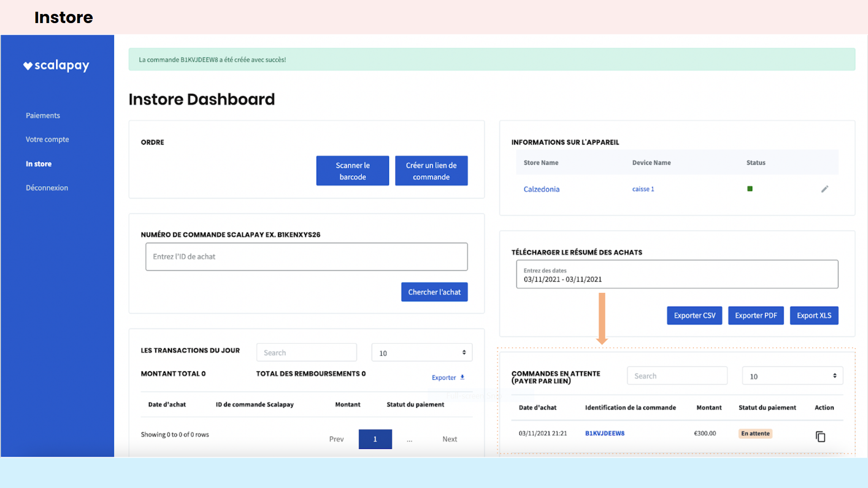
Task: Click the Chercher l'achat button
Action: [434, 292]
